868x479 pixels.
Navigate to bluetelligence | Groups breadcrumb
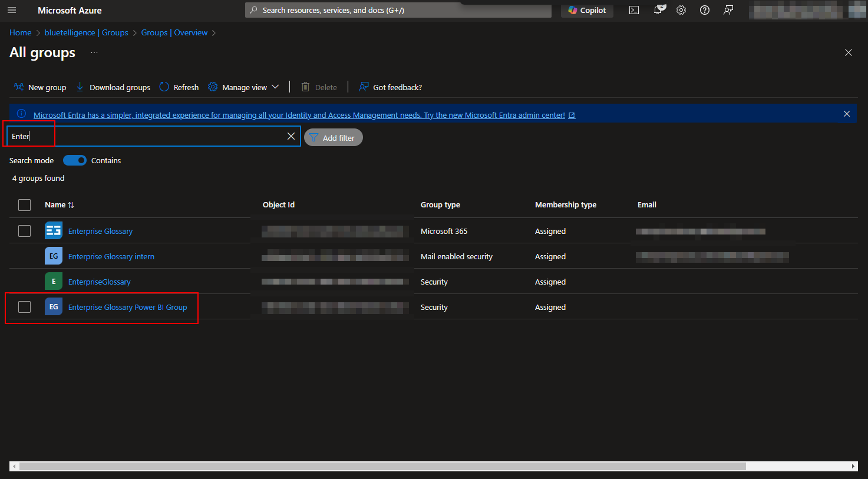click(86, 32)
